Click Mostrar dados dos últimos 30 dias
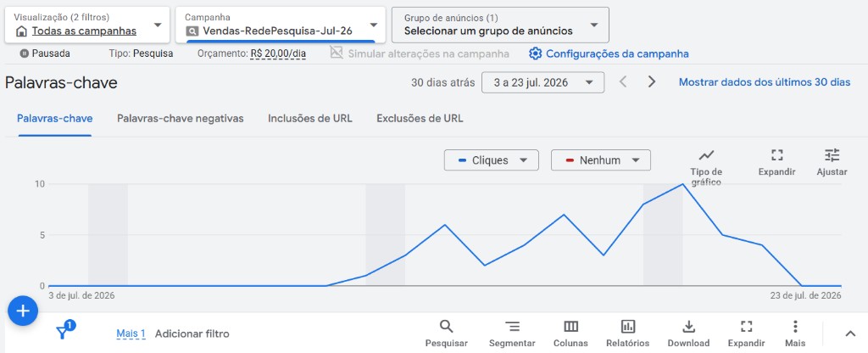868x353 pixels. [765, 82]
